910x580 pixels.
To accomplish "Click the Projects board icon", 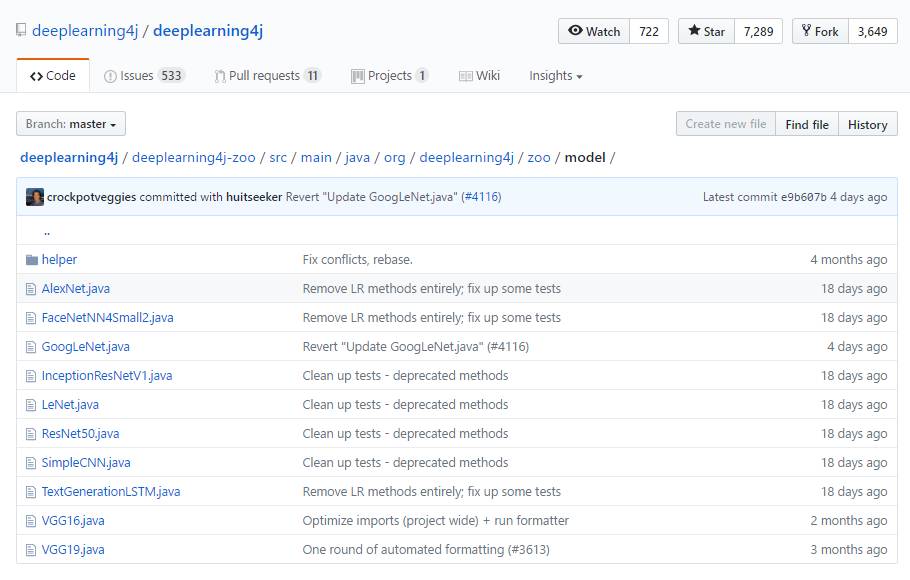I will tap(358, 76).
